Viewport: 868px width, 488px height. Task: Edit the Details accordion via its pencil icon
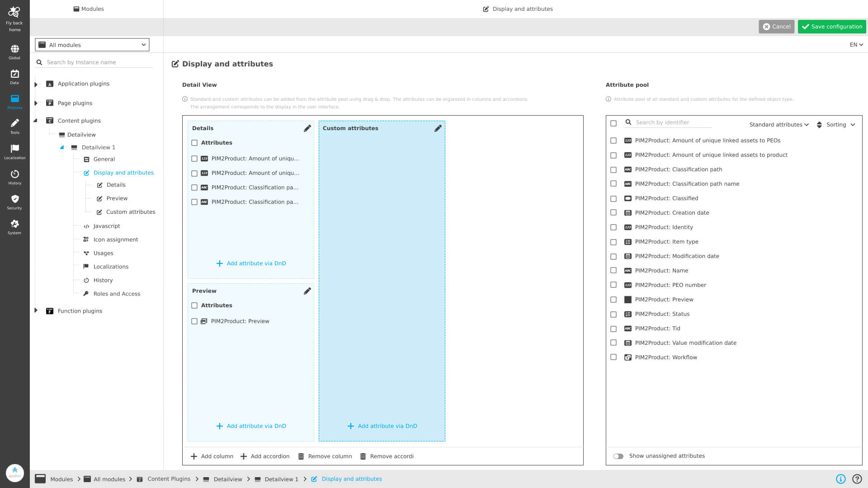[307, 128]
